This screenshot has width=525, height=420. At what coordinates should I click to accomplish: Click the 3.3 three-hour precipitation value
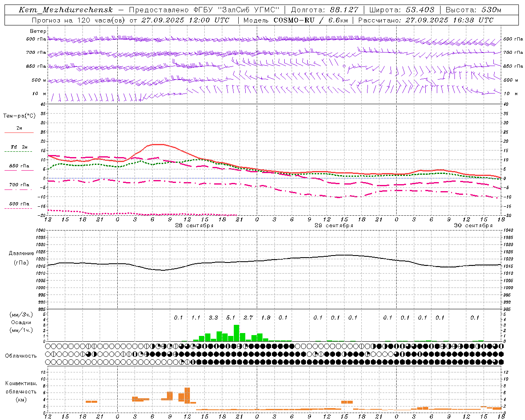point(213,318)
